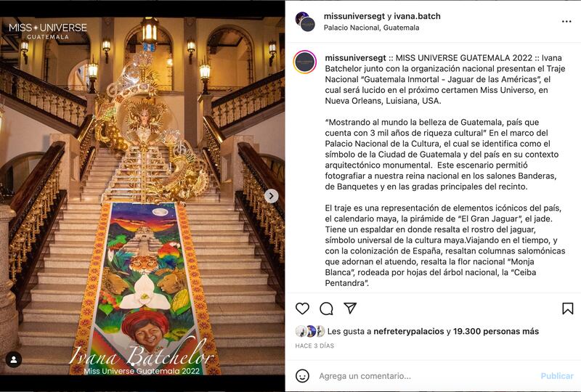
Task: Share the post with the paper plane icon
Action: pos(350,308)
